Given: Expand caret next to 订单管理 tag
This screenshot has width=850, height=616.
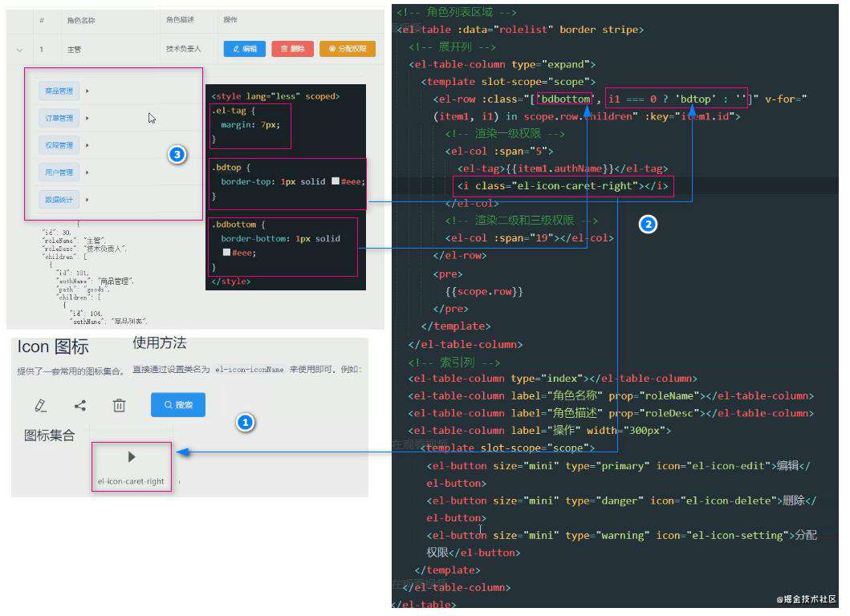Looking at the screenshot, I should pyautogui.click(x=87, y=118).
